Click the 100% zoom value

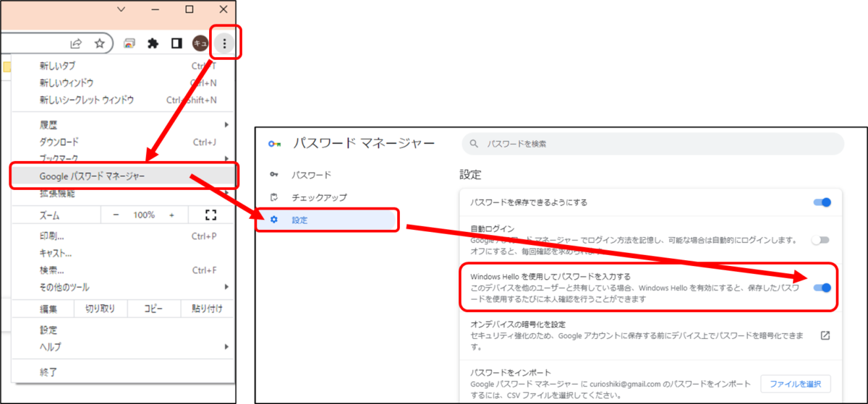(144, 215)
